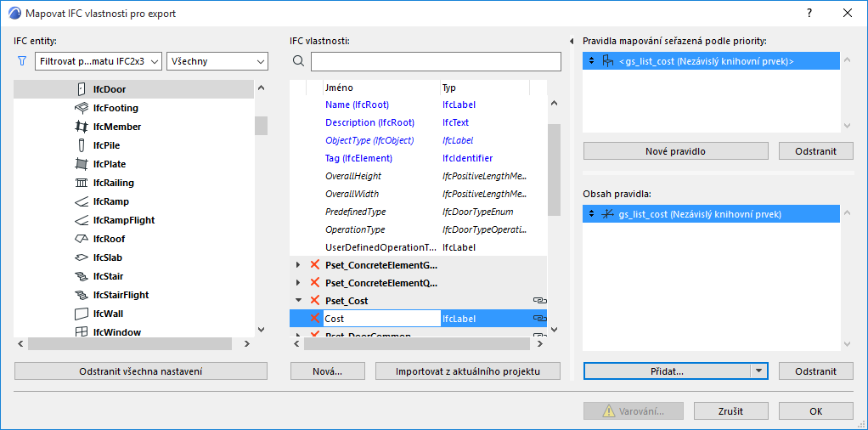Click the IfcRailing entity icon

82,183
